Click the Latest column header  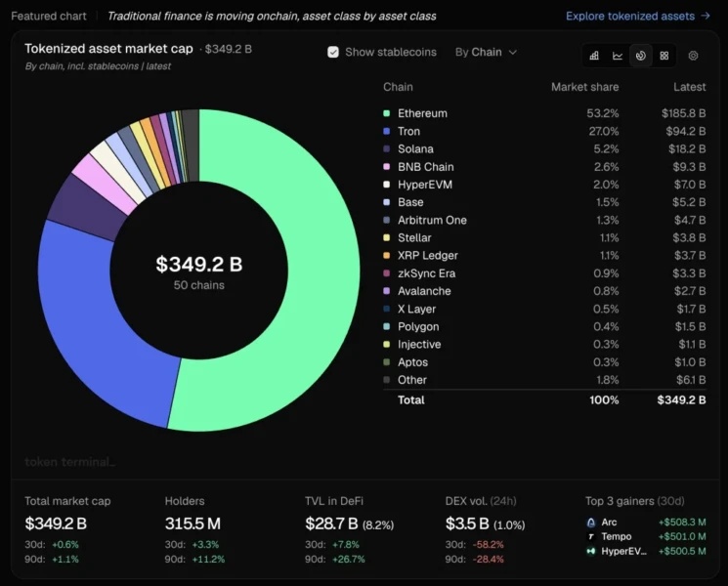click(x=690, y=87)
